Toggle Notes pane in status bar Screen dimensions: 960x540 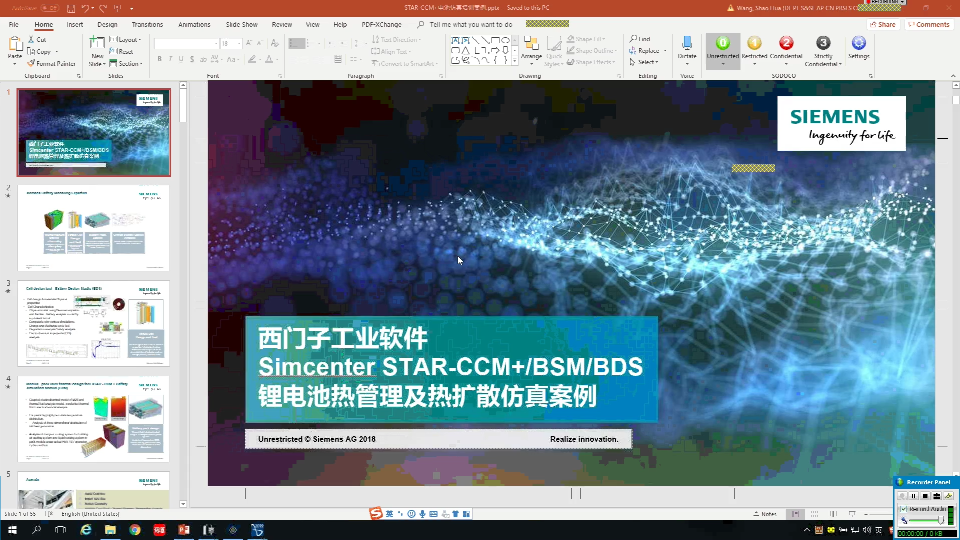764,514
